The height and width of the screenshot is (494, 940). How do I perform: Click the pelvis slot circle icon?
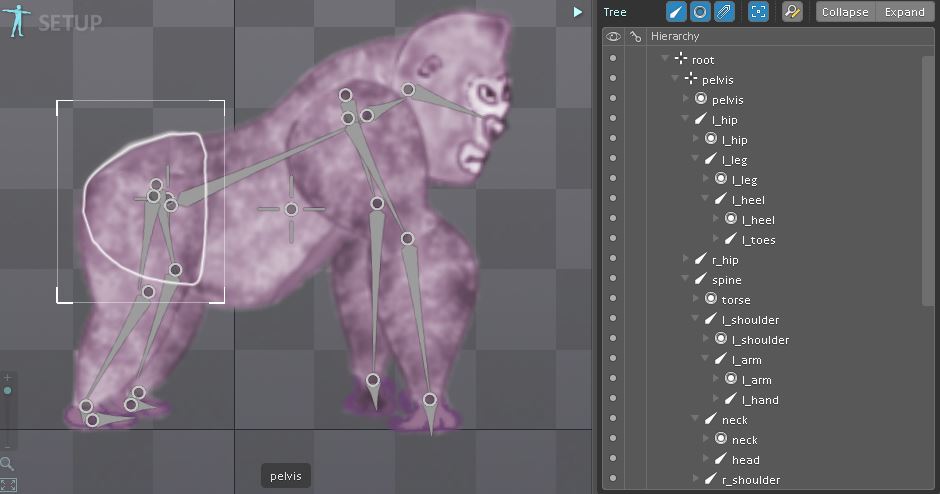point(700,98)
